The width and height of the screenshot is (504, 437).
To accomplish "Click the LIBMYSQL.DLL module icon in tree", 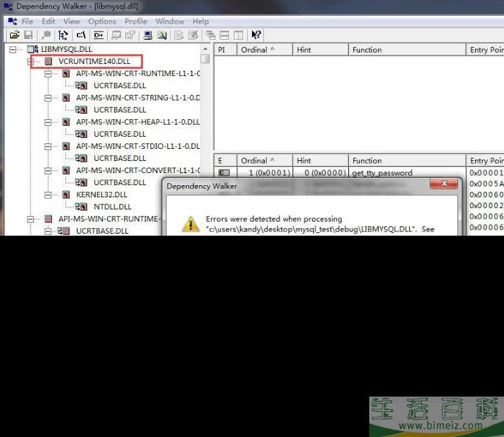I will 33,49.
